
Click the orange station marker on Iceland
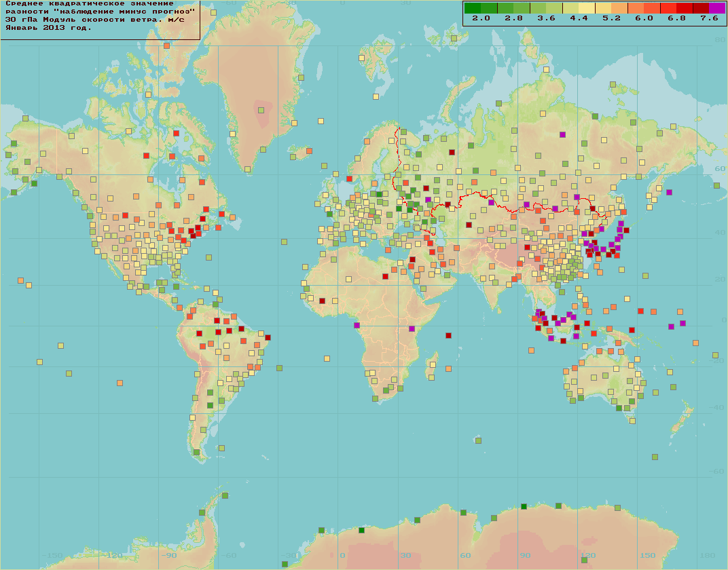pyautogui.click(x=309, y=151)
